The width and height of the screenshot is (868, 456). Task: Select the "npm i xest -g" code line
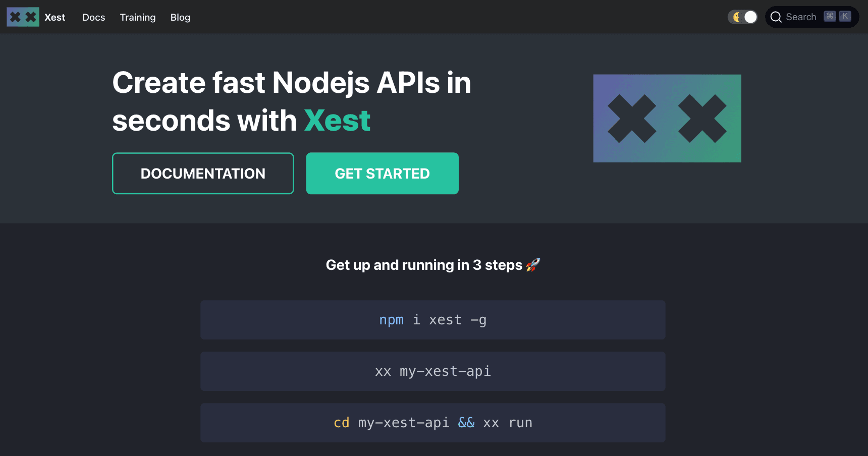[x=433, y=320]
